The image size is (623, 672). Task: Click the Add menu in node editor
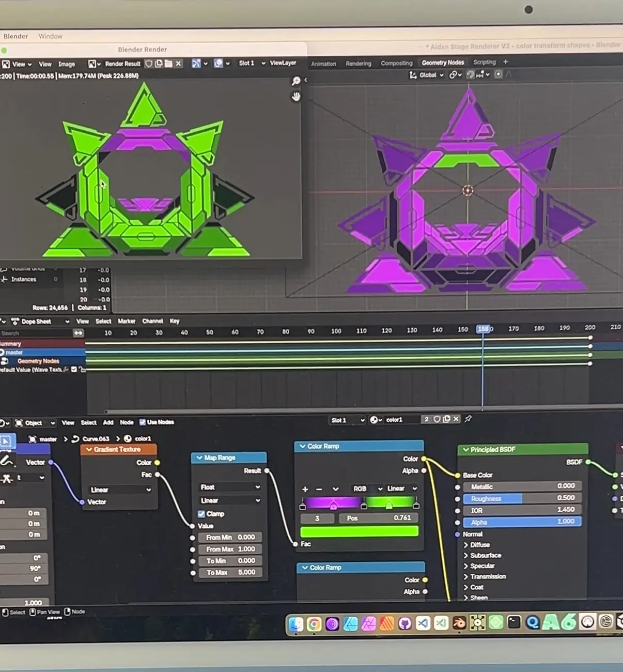point(108,422)
